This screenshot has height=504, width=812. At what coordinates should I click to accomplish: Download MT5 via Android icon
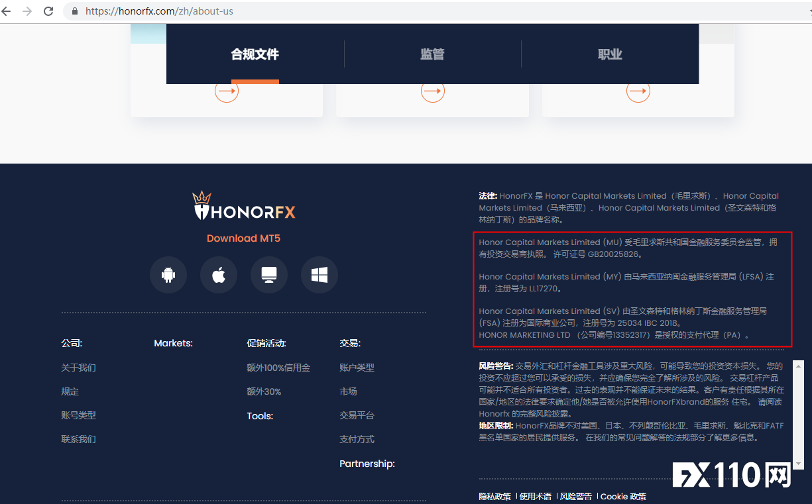(168, 274)
